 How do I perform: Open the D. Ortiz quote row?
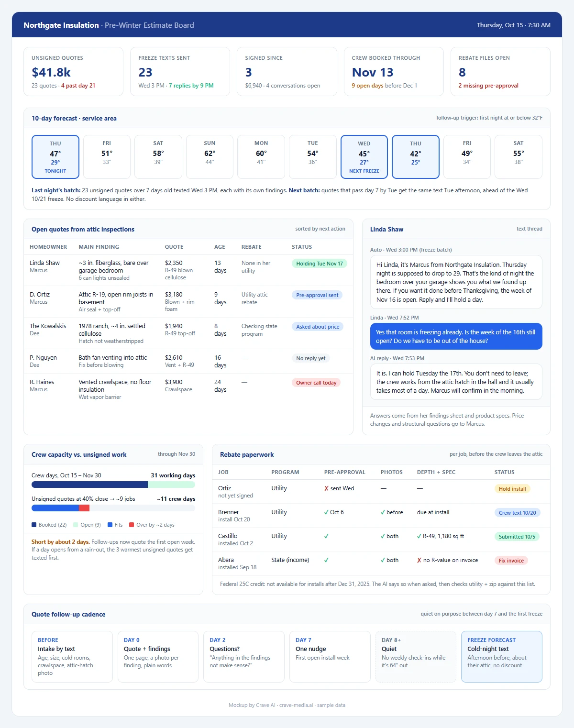coord(188,302)
